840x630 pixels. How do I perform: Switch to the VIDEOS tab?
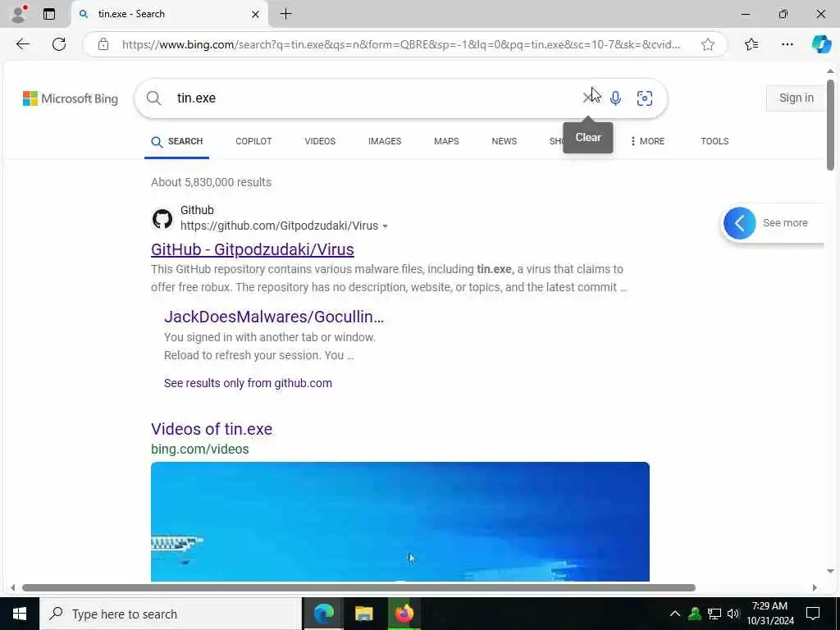coord(320,141)
